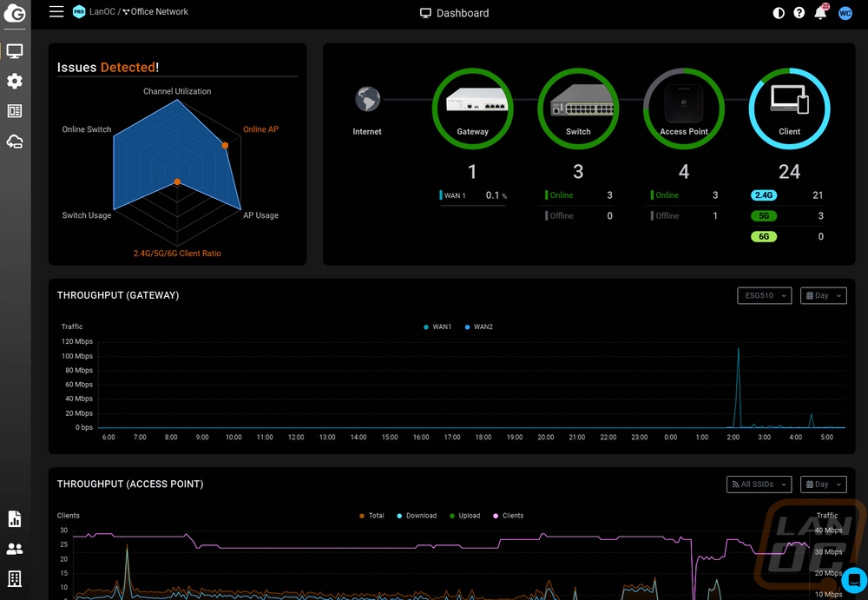Screen dimensions: 868x600
Task: Click the Online AP issue label
Action: 260,129
